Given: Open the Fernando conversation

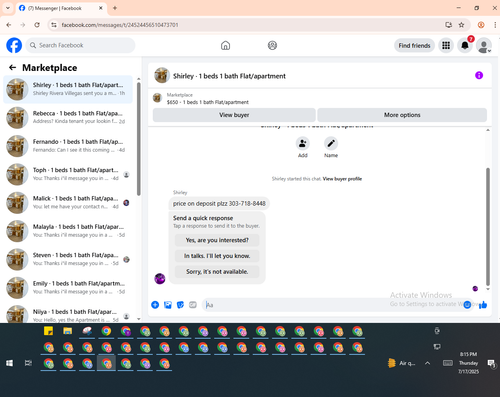Looking at the screenshot, I should tap(68, 146).
